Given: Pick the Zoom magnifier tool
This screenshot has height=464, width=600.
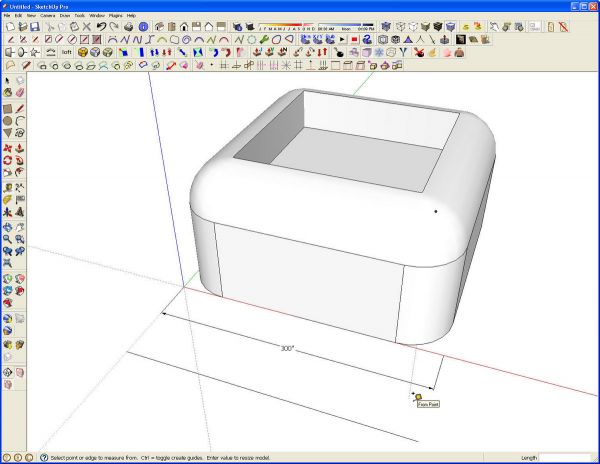Looking at the screenshot, I should (8, 239).
